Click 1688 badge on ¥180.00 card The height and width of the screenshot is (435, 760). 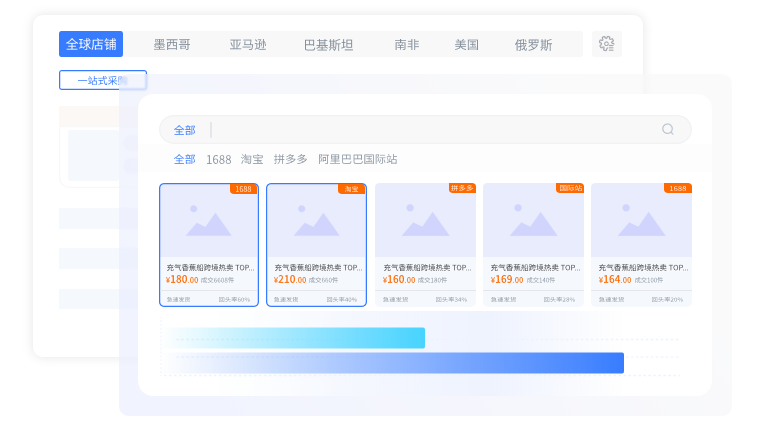tap(243, 189)
